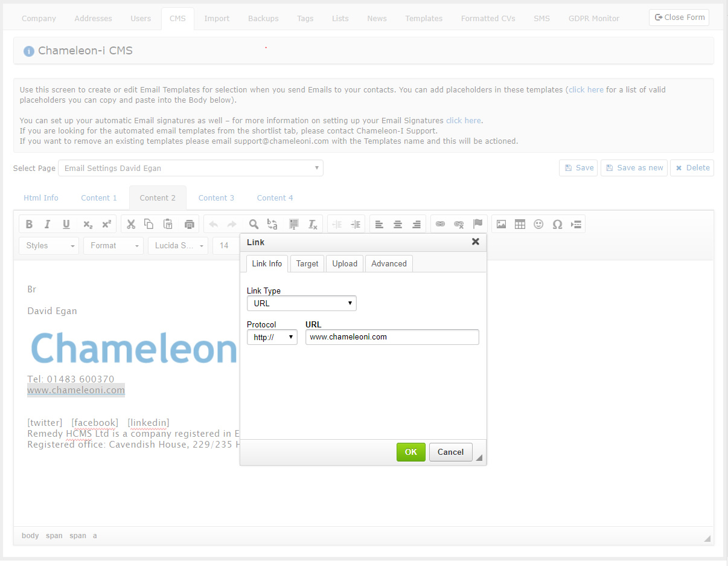Cancel the Link dialog
Viewport: 728px width, 566px height.
[x=451, y=452]
